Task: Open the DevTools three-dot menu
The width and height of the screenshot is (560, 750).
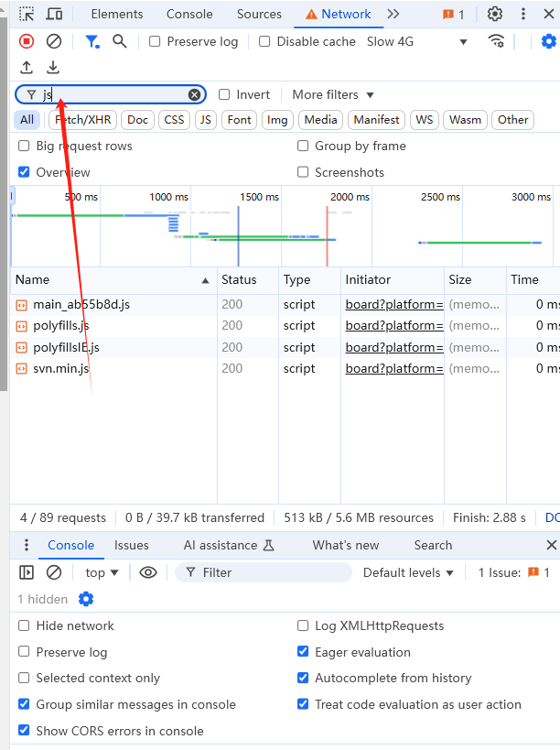Action: tap(523, 15)
